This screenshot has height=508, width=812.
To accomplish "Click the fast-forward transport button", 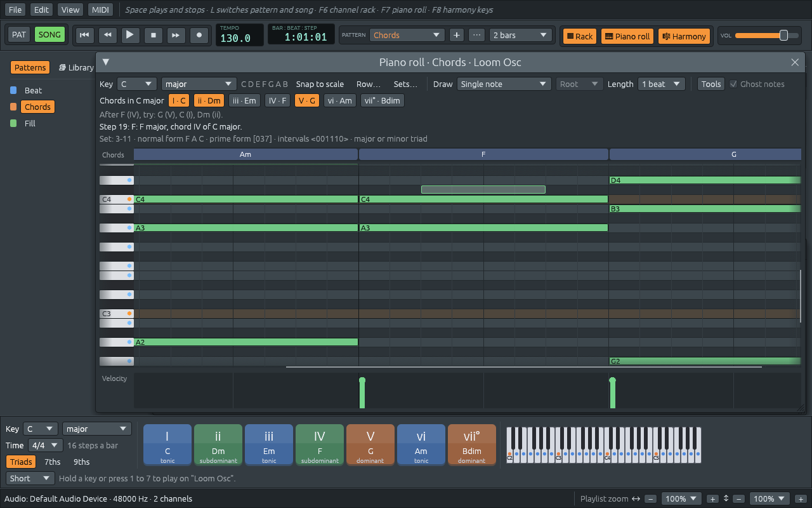I will point(176,35).
